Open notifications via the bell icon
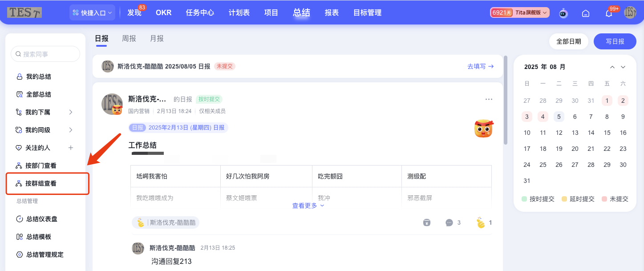Image resolution: width=644 pixels, height=271 pixels. (608, 13)
